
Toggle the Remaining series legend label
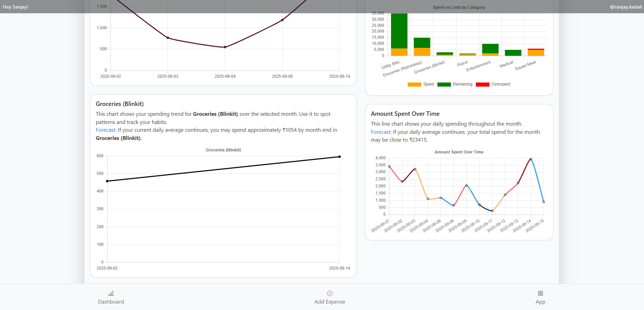462,84
